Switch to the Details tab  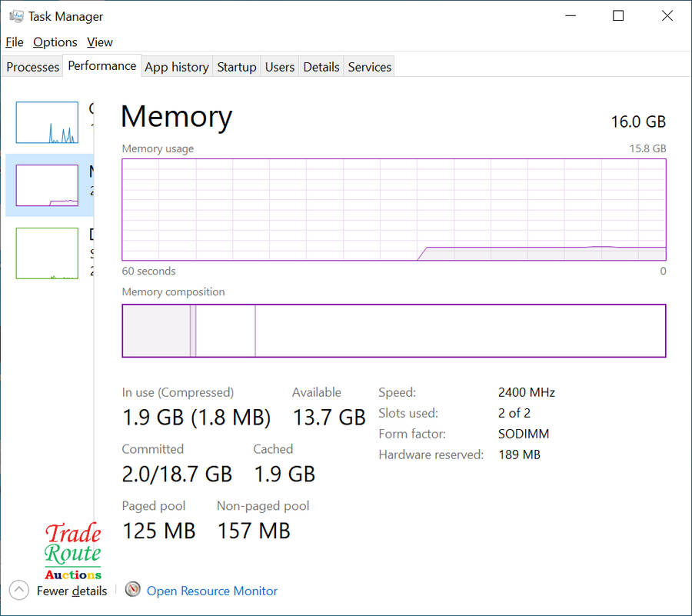[321, 67]
